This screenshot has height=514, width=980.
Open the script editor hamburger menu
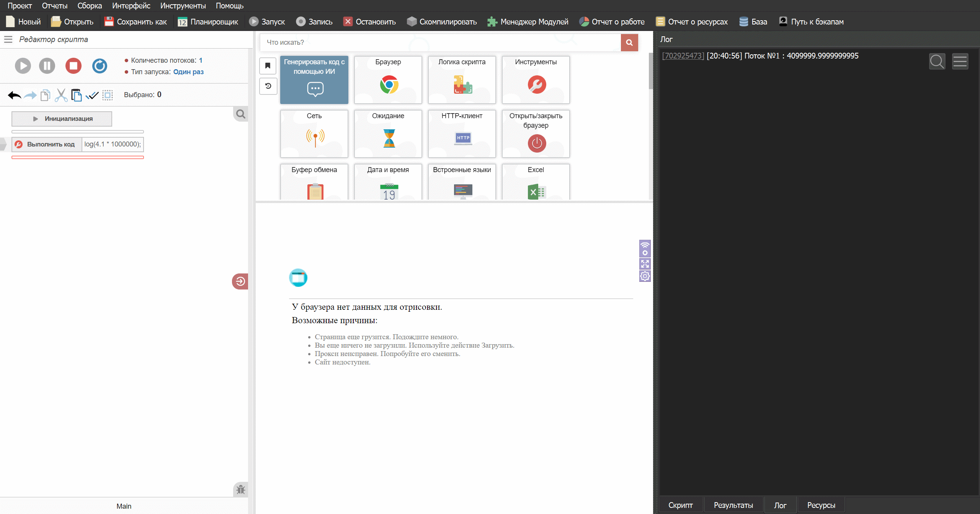coord(8,39)
